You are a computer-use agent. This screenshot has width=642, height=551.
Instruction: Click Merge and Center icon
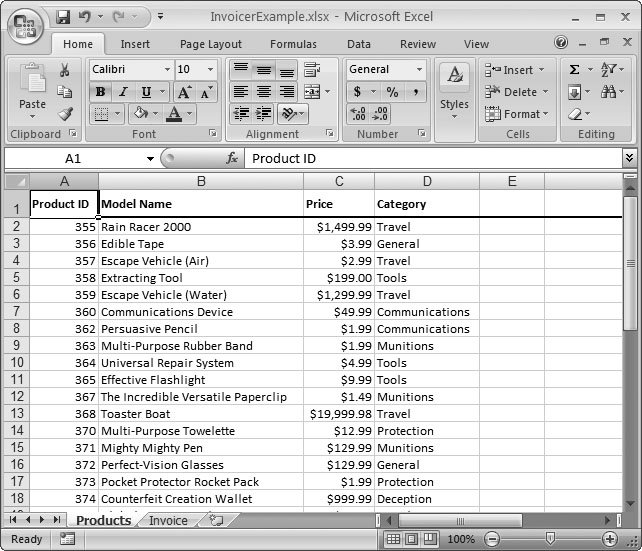(x=312, y=92)
